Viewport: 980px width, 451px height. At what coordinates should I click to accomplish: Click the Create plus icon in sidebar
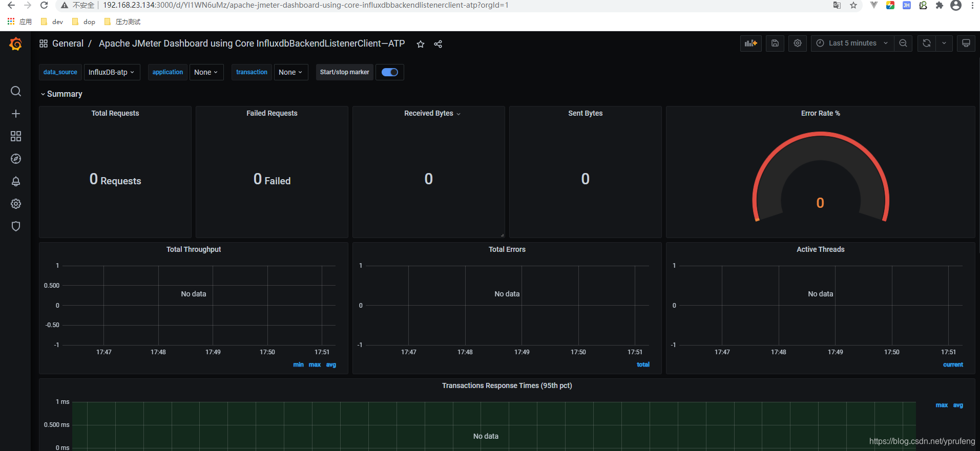[16, 114]
